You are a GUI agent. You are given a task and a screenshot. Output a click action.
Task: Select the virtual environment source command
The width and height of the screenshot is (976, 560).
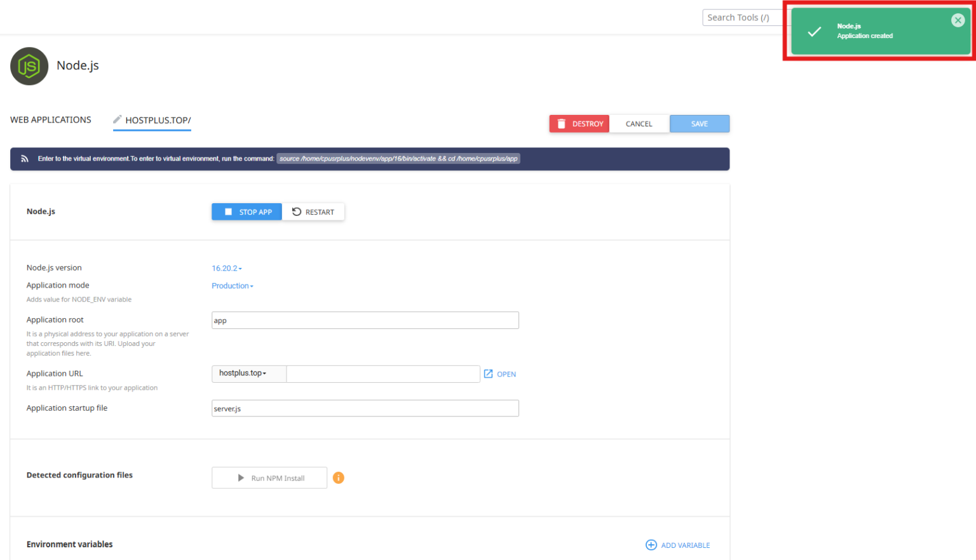398,159
